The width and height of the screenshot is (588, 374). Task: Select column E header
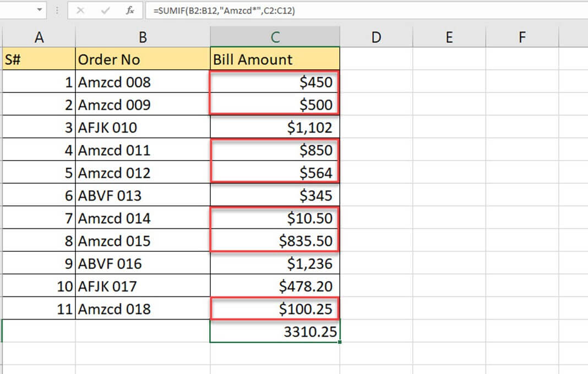coord(449,37)
